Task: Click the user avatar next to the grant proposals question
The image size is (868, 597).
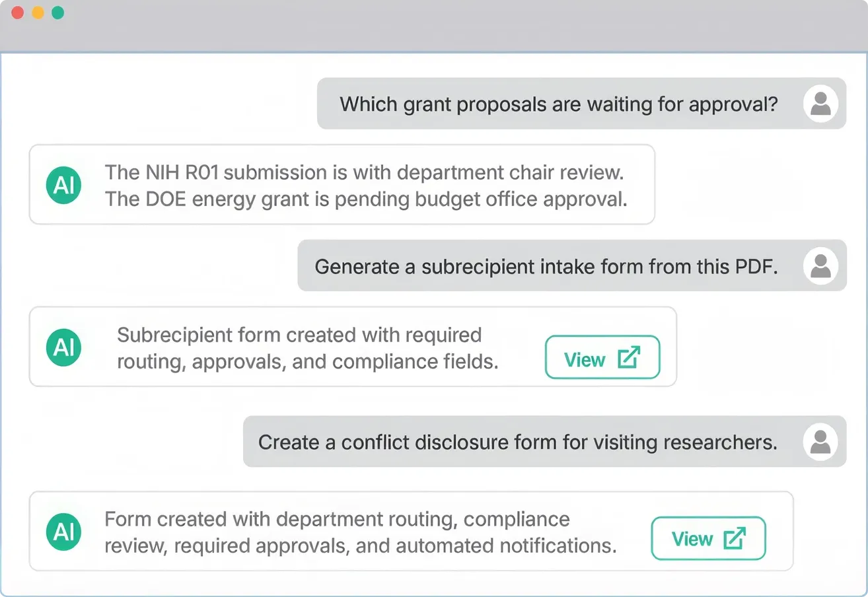Action: pos(820,104)
